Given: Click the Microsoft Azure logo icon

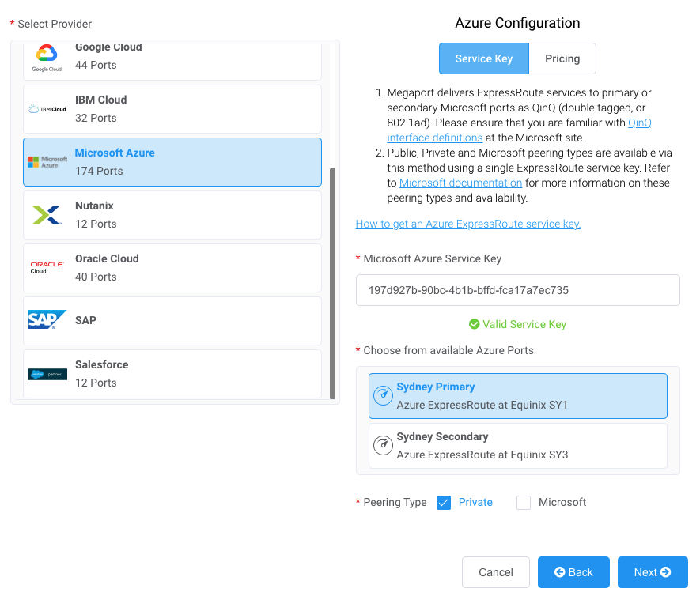Looking at the screenshot, I should click(x=47, y=162).
